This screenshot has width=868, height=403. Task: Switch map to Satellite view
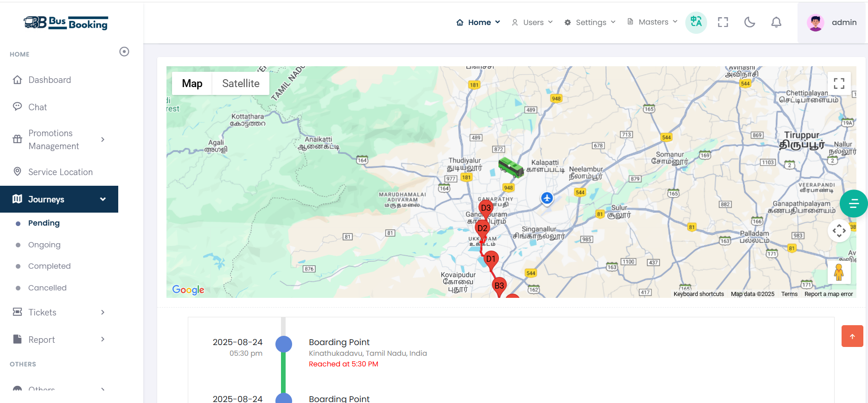[x=241, y=83]
